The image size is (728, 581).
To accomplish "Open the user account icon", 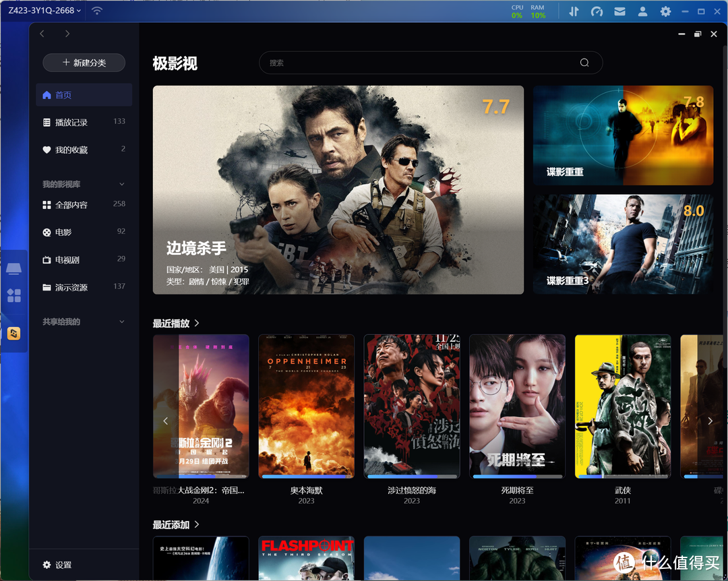I will 642,11.
